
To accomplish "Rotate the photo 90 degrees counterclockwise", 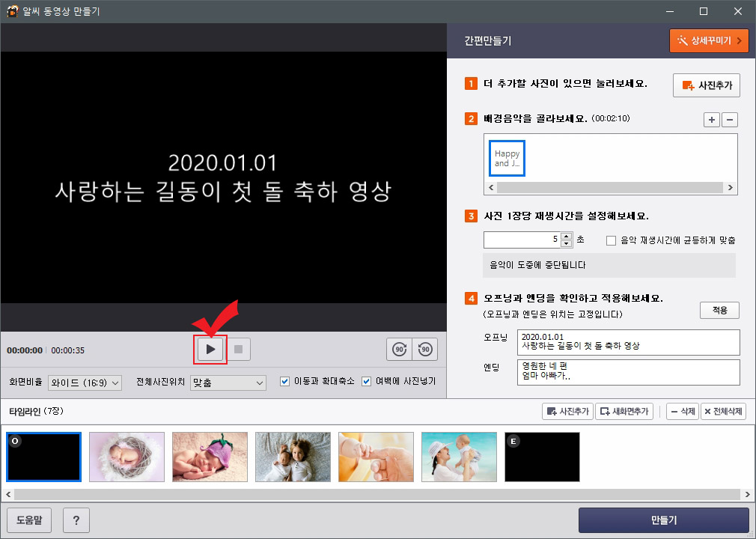I will (424, 349).
